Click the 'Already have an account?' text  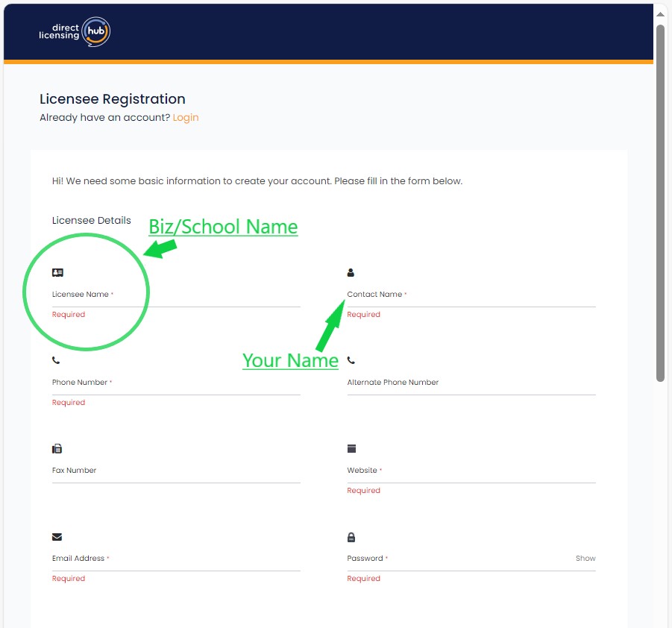[x=105, y=117]
